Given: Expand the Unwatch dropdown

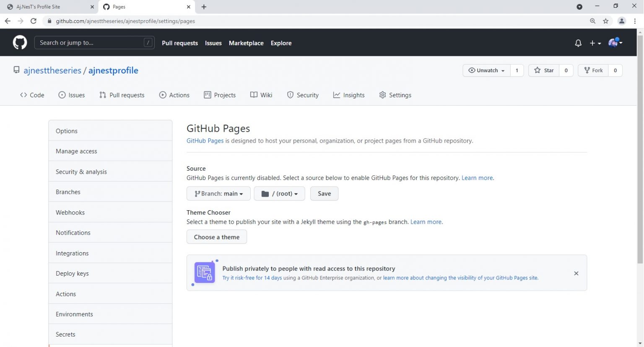Looking at the screenshot, I should click(486, 70).
